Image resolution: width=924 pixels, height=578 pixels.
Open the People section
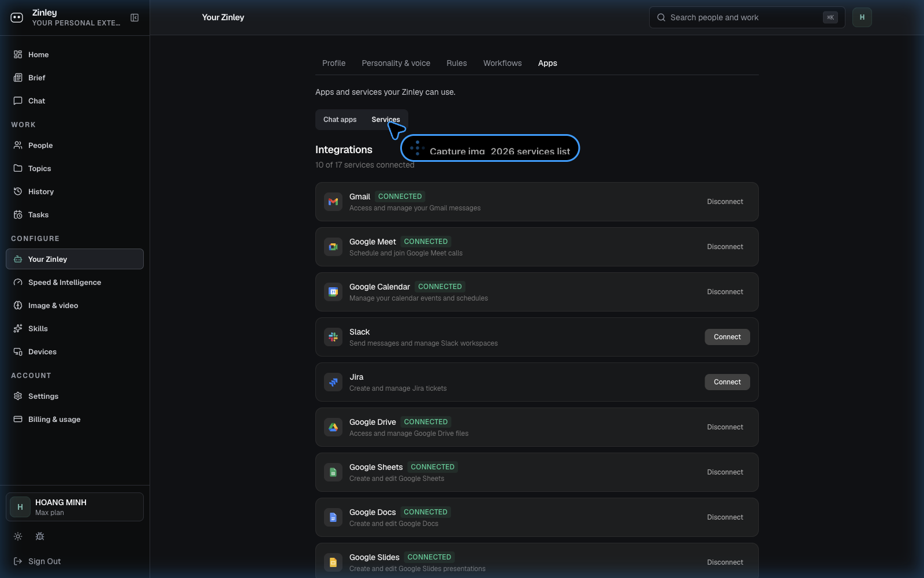[74, 145]
